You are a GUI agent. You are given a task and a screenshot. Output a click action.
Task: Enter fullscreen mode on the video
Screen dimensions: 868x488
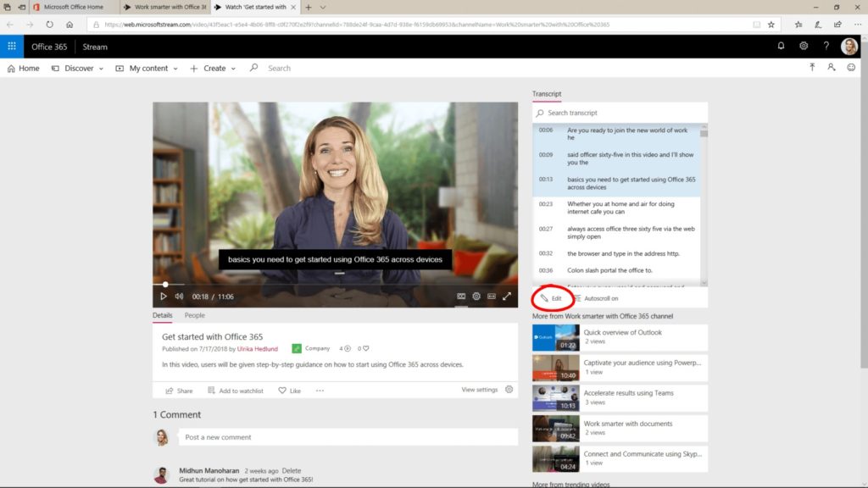coord(507,296)
